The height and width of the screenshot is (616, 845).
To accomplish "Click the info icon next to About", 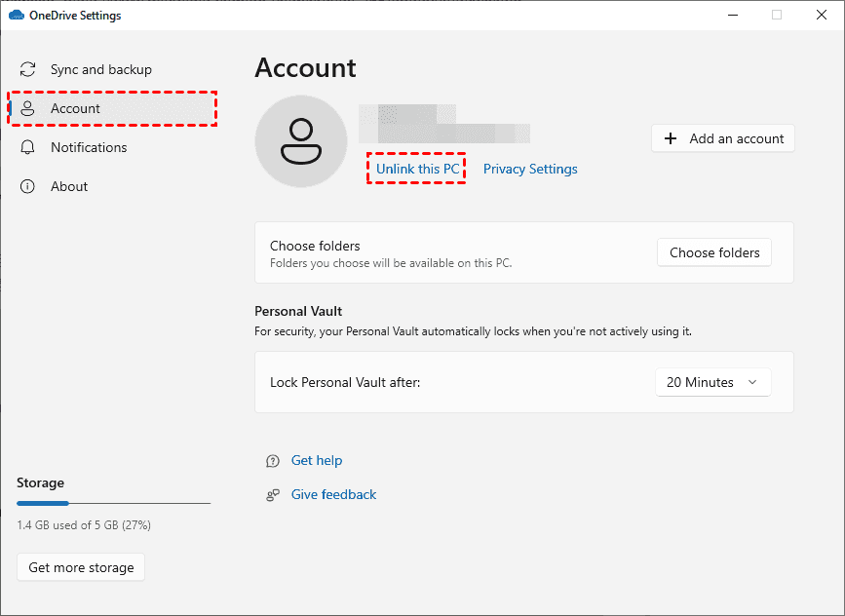I will tap(26, 186).
